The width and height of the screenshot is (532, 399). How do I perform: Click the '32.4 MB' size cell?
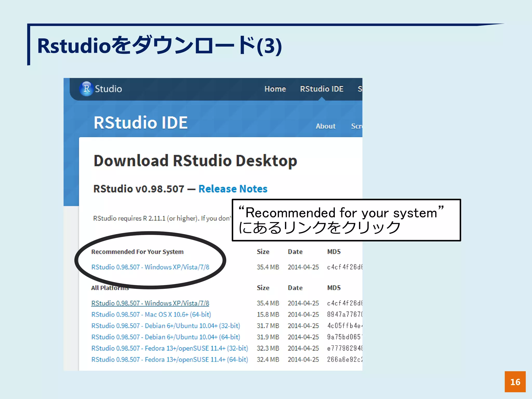(x=268, y=360)
